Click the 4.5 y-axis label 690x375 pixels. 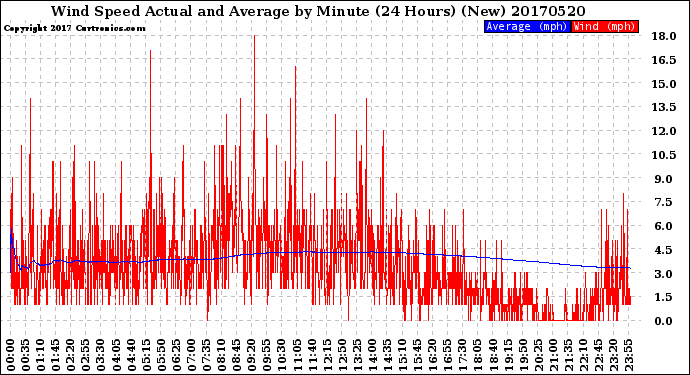click(x=664, y=250)
